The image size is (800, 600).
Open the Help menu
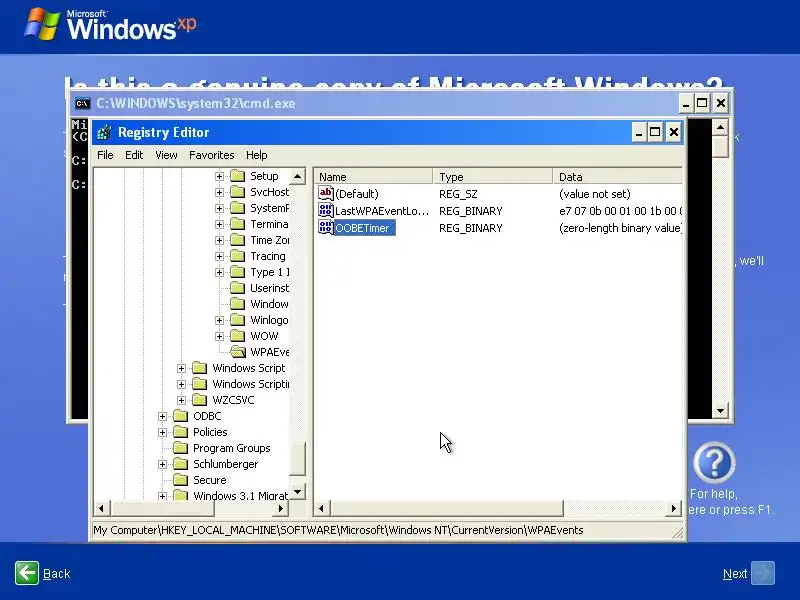(x=257, y=155)
